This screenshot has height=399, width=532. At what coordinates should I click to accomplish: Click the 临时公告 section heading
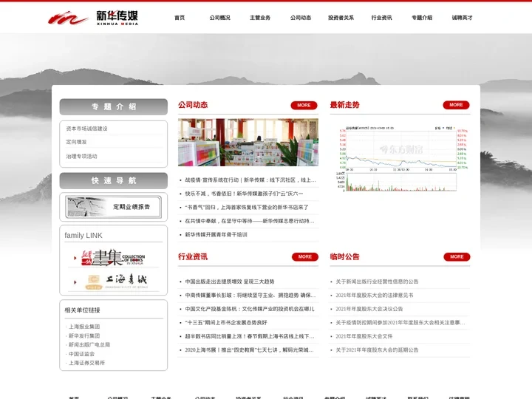(344, 257)
